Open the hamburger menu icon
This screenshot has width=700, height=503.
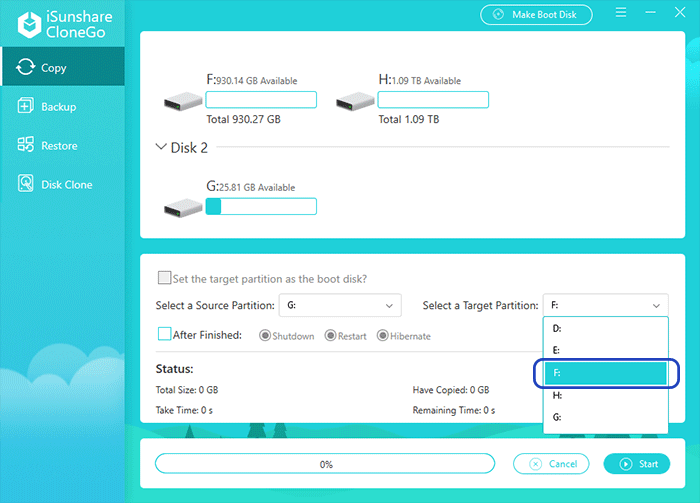[621, 12]
